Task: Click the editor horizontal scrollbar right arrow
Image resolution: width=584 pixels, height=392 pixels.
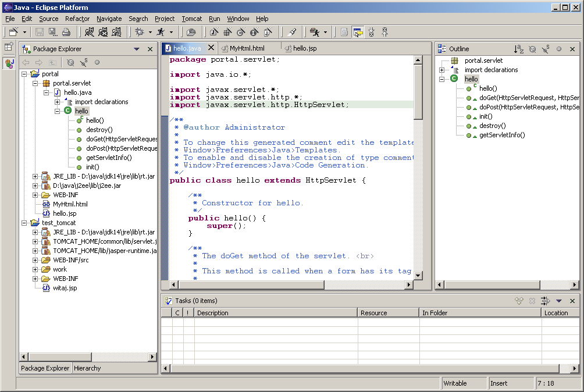Action: click(x=409, y=285)
